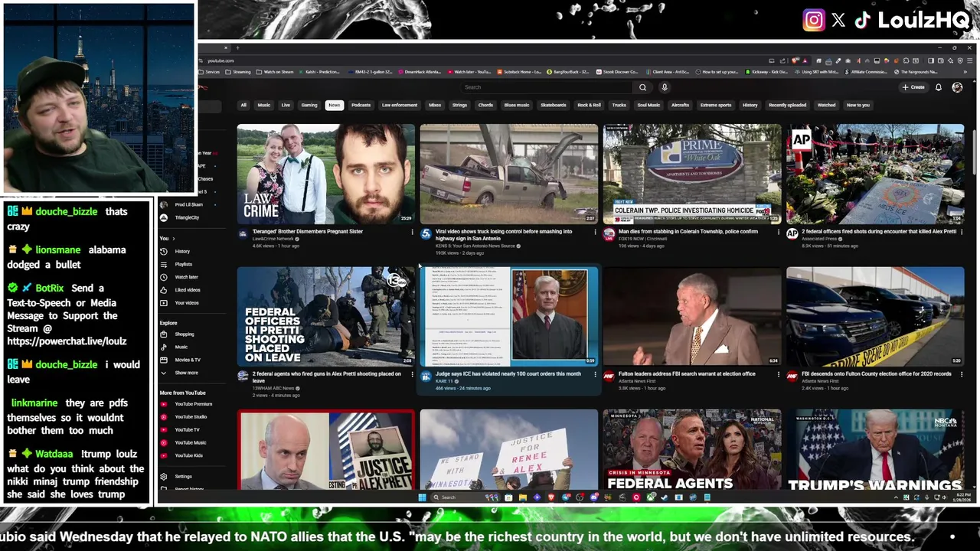
Task: Open Fulton leaders FBI warrant video
Action: [x=692, y=316]
